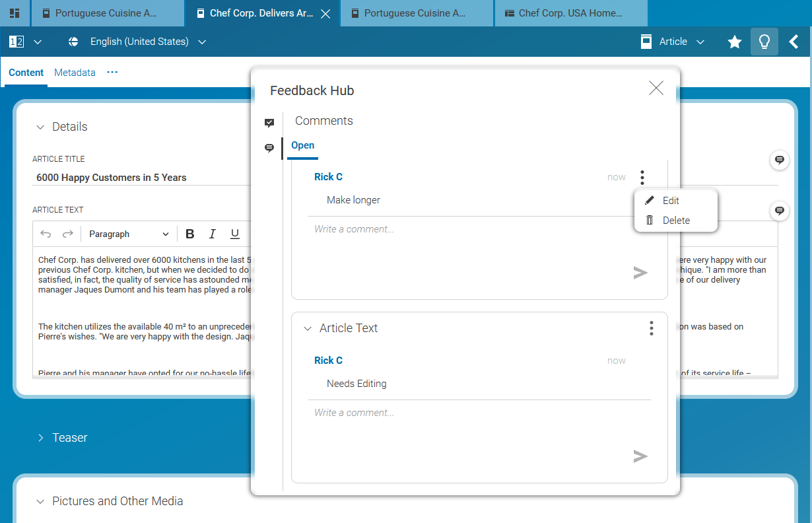812x523 pixels.
Task: Select the tasks icon in Feedback Hub sidebar
Action: 269,123
